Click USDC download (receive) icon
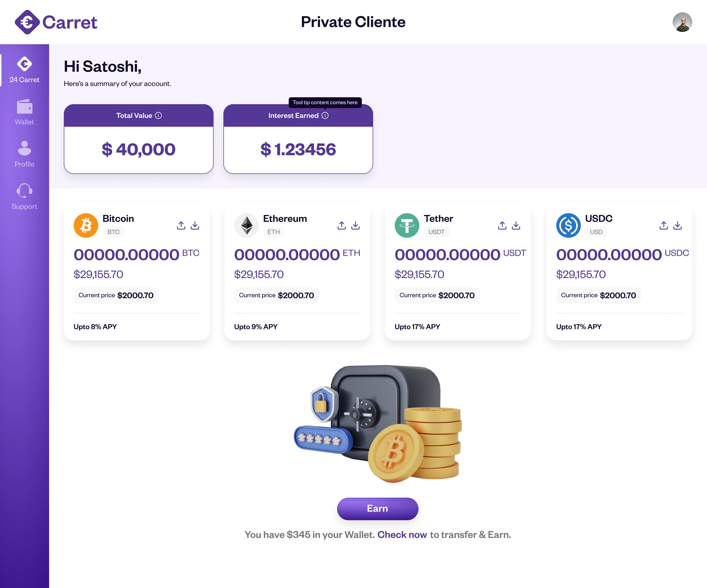This screenshot has height=588, width=707. point(678,225)
